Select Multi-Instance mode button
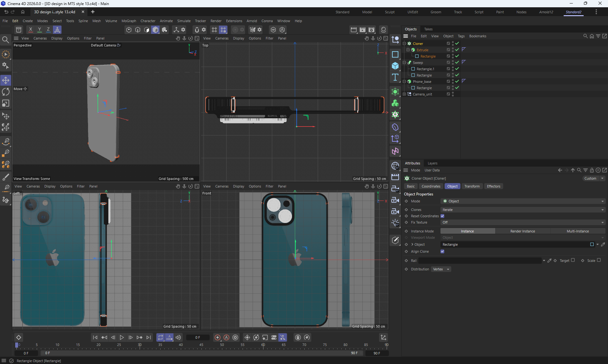The width and height of the screenshot is (608, 364). tap(578, 231)
